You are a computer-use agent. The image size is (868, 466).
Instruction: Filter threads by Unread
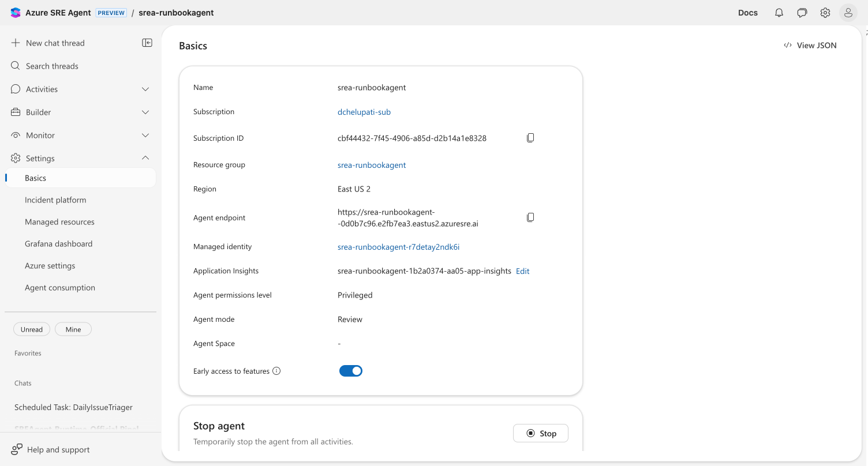click(x=32, y=329)
